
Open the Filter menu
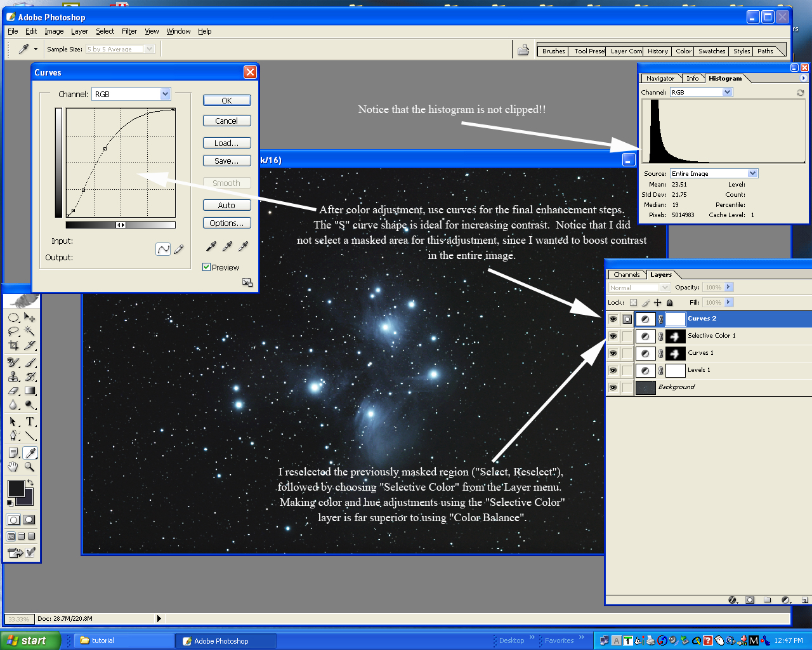tap(129, 31)
